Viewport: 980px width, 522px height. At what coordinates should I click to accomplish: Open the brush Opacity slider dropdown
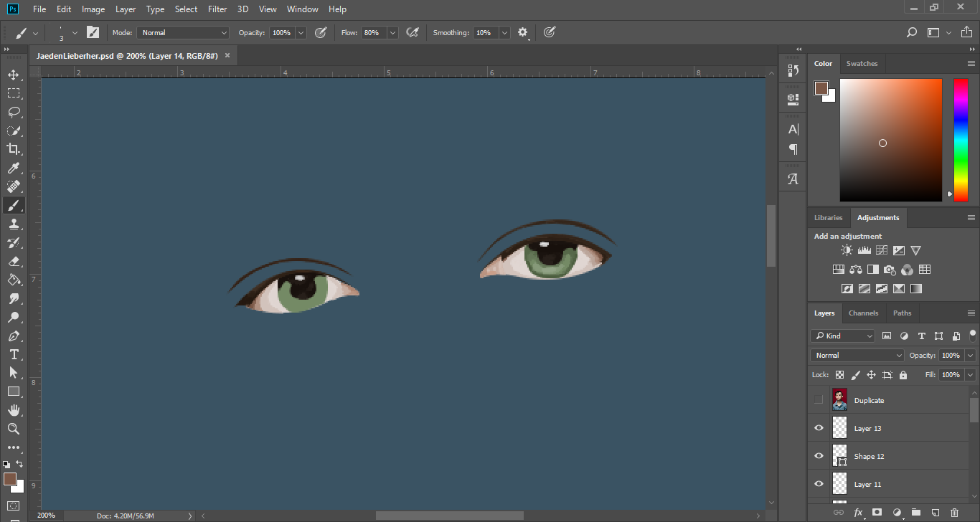(x=301, y=32)
